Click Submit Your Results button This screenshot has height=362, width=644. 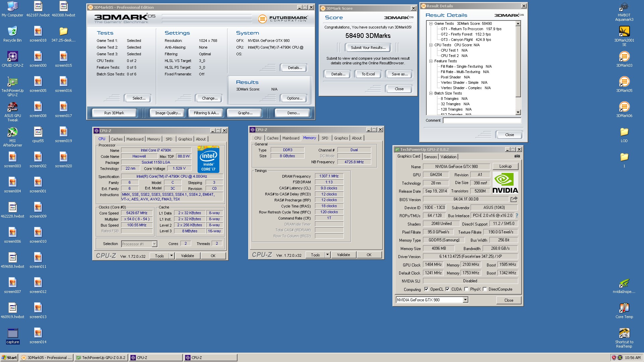pyautogui.click(x=368, y=48)
